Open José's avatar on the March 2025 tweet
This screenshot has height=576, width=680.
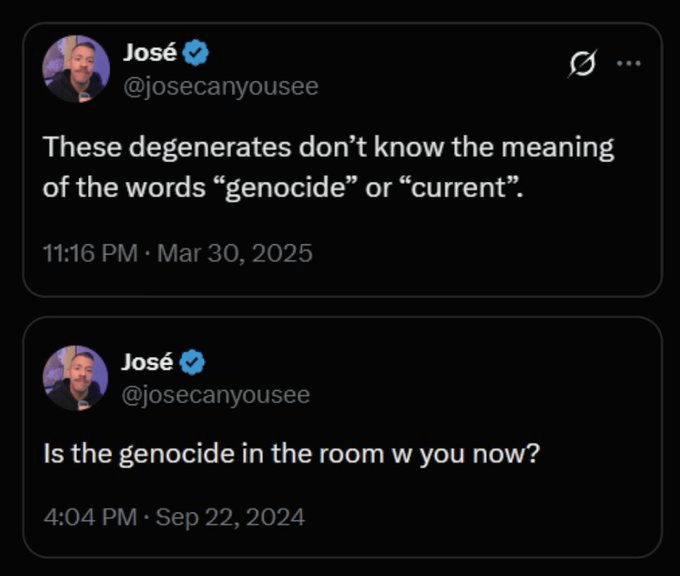(x=76, y=69)
